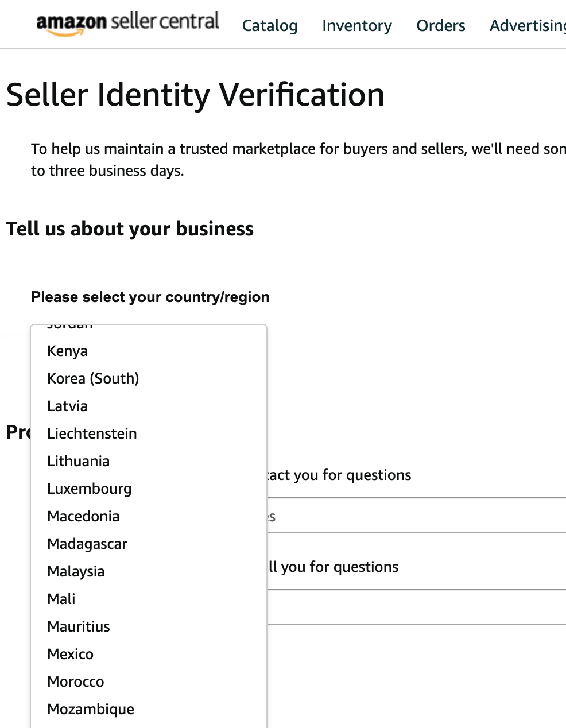Select Morocco from the list
The height and width of the screenshot is (728, 566).
pyautogui.click(x=76, y=681)
